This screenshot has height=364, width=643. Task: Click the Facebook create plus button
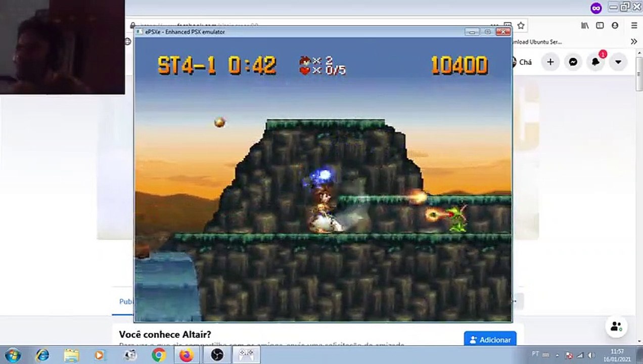pyautogui.click(x=550, y=62)
